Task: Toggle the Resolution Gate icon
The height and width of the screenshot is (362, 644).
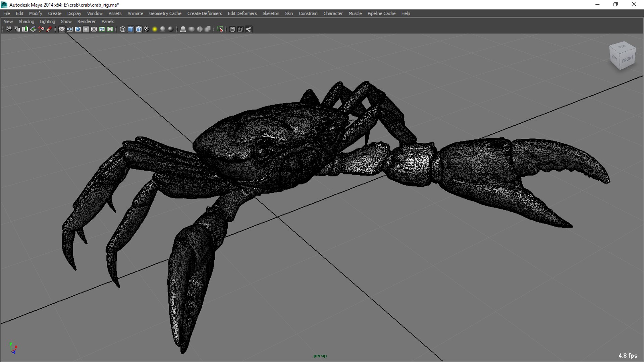Action: click(x=78, y=29)
